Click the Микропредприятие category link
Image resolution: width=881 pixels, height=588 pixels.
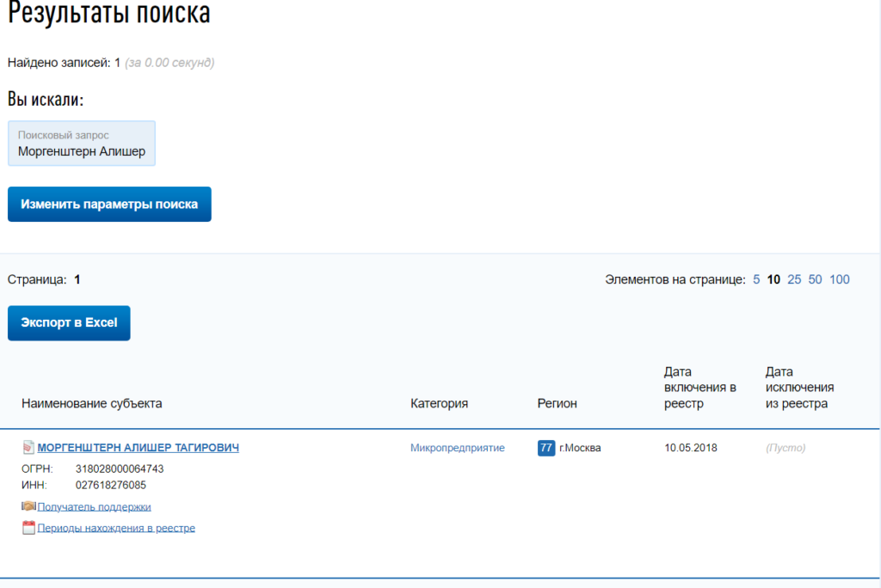pyautogui.click(x=458, y=448)
